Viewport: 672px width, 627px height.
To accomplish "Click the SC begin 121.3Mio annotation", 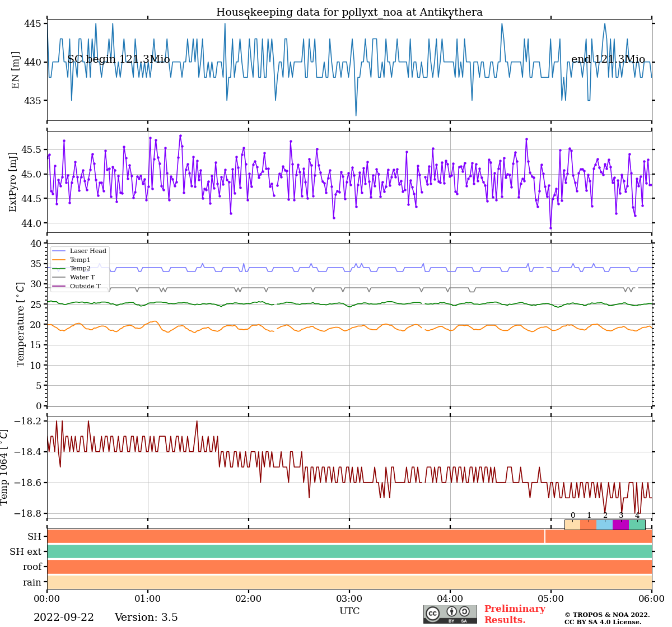I will (x=119, y=59).
